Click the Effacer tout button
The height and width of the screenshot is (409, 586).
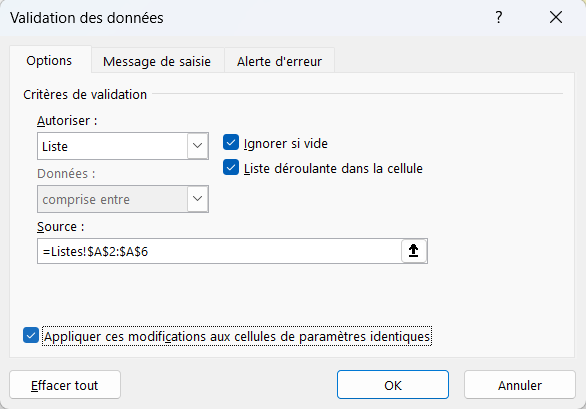(65, 385)
